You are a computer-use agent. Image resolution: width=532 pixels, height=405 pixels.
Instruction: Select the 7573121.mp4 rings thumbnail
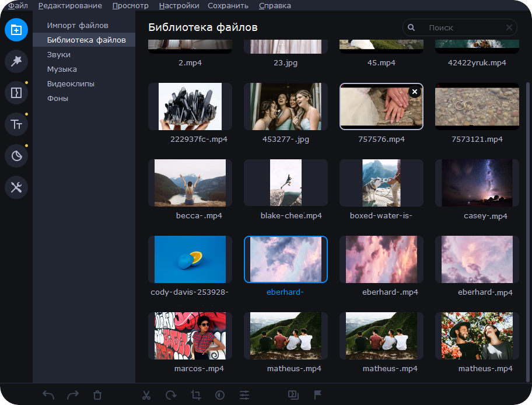click(477, 107)
